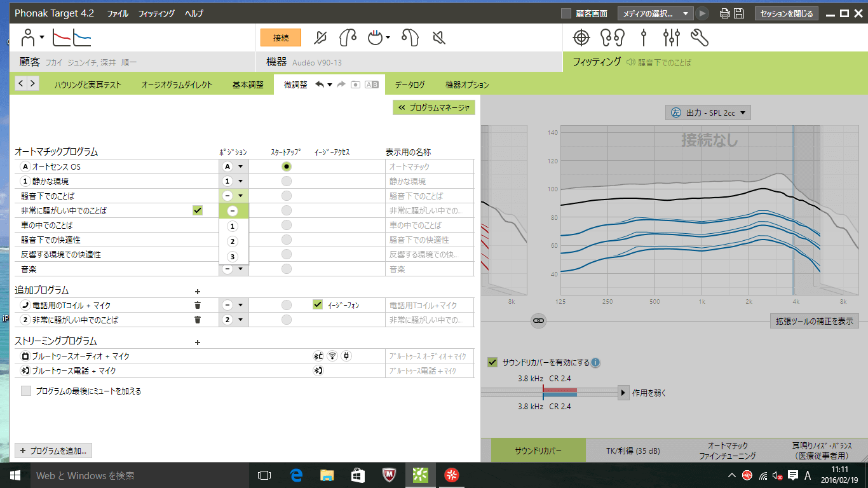Click the SoundRecover info icon

click(595, 363)
